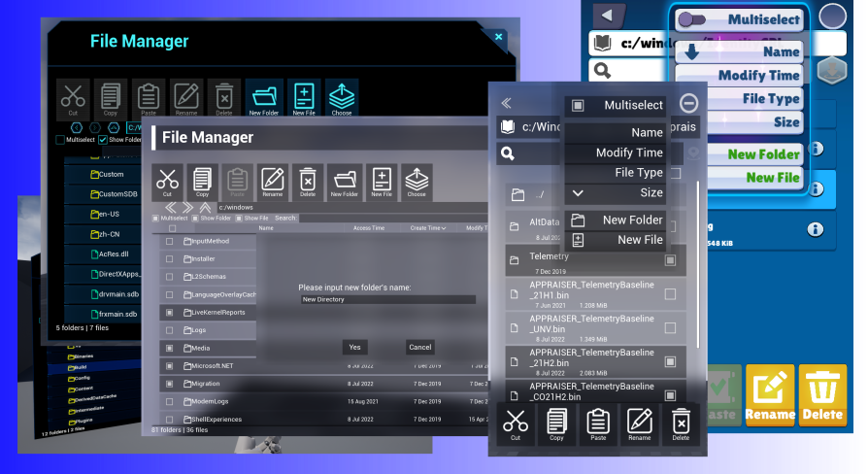Click Paste icon at bottom of gray mobile panel
Image resolution: width=868 pixels, height=474 pixels.
598,423
